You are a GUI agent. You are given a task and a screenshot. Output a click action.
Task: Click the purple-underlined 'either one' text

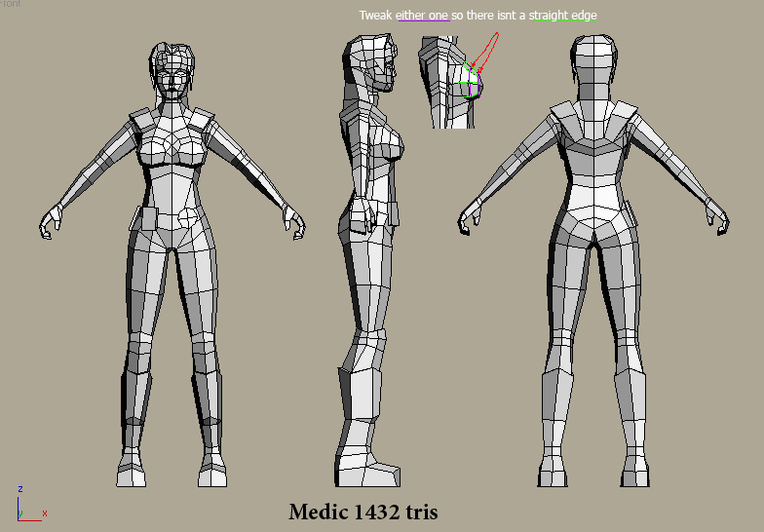422,16
